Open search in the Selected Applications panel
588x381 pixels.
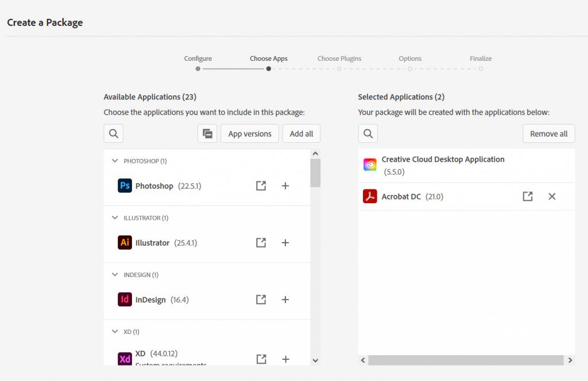[367, 133]
